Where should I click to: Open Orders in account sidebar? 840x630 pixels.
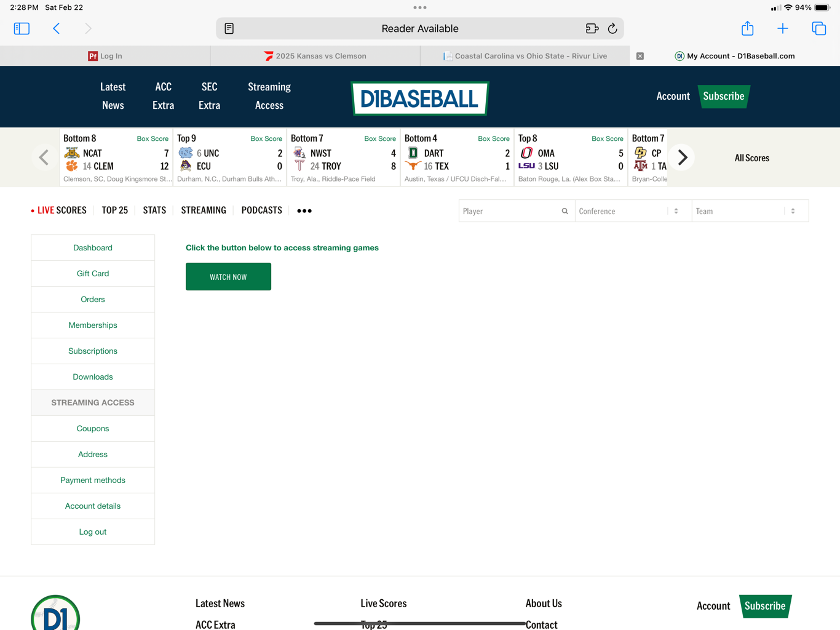click(x=93, y=300)
